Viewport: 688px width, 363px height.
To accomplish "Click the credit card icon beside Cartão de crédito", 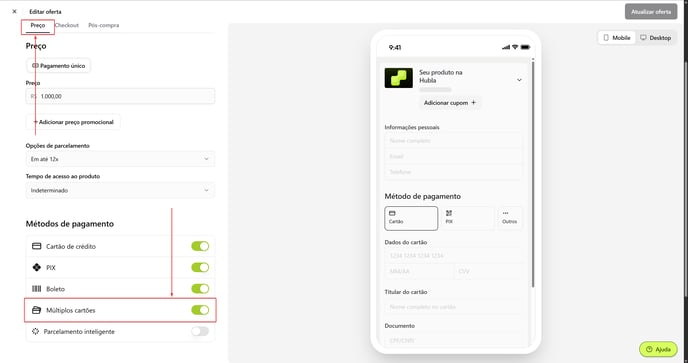I will (x=36, y=246).
